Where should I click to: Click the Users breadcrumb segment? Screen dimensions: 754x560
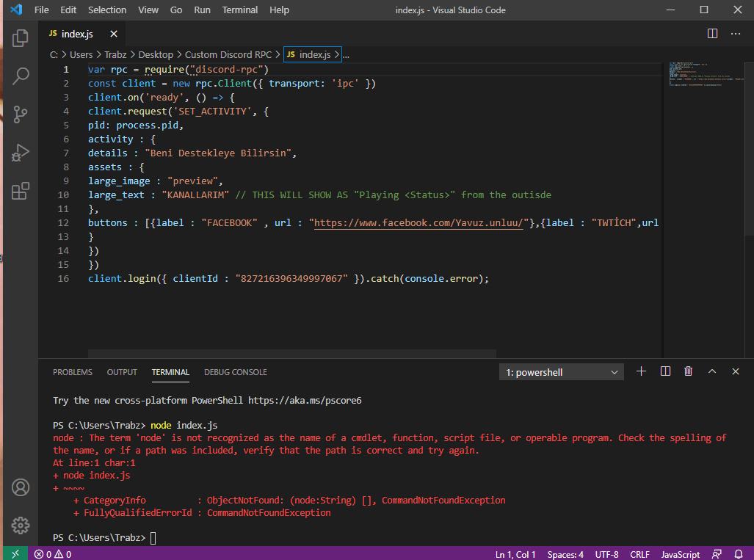(x=81, y=55)
